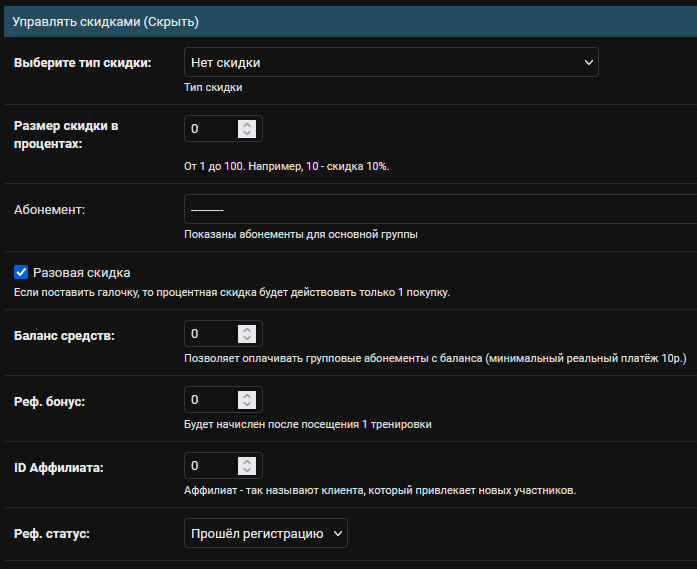Click inside the ID Аффилиата number field

click(x=212, y=466)
